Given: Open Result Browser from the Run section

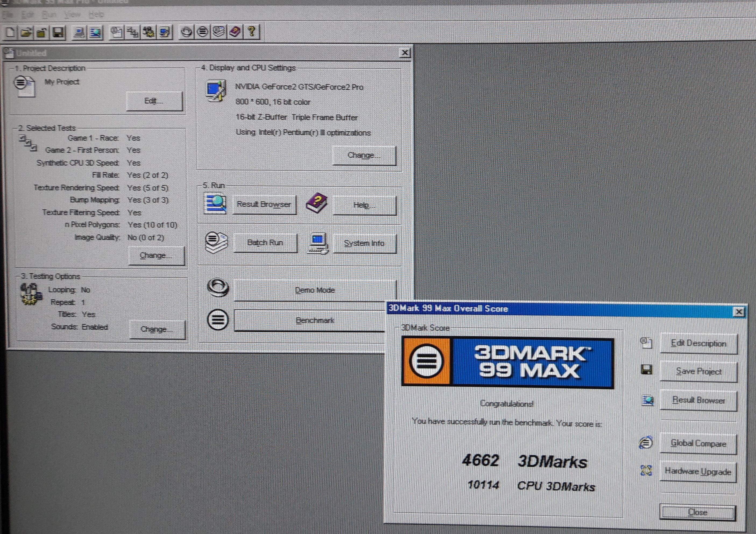Looking at the screenshot, I should (x=264, y=204).
